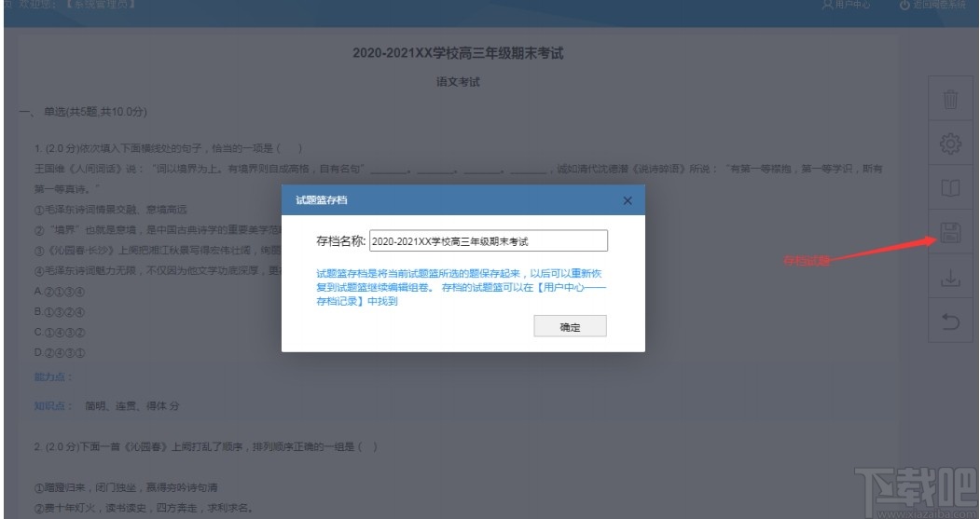Click question 2 text about 《沁园春》
980x519 pixels.
206,446
